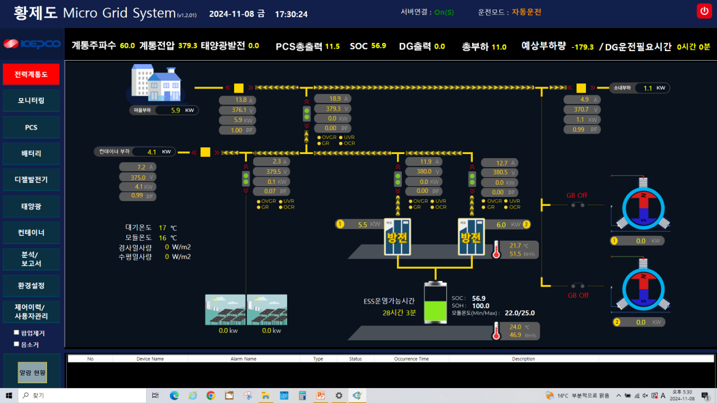Enable the 팝업제거 checkbox

coord(16,333)
